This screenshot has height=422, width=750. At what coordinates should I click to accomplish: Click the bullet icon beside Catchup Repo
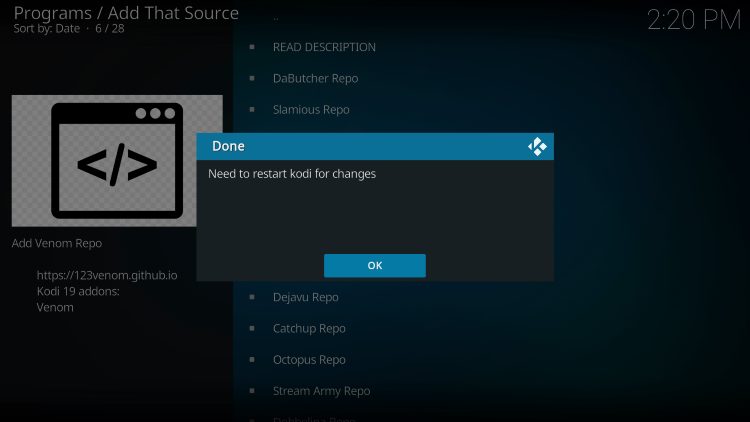click(x=252, y=328)
